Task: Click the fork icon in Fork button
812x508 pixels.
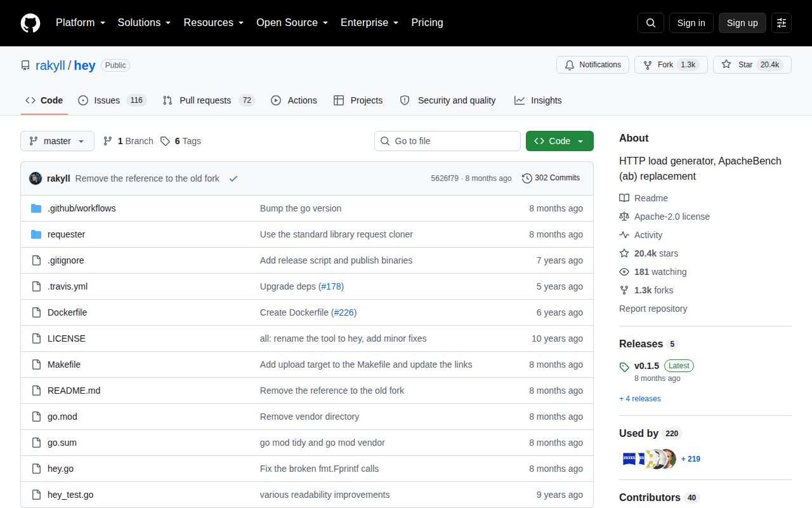Action: [x=648, y=65]
